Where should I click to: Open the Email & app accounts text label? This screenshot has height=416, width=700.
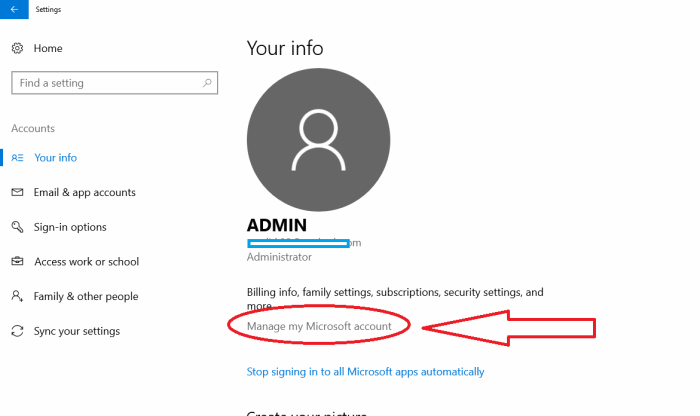tap(85, 192)
